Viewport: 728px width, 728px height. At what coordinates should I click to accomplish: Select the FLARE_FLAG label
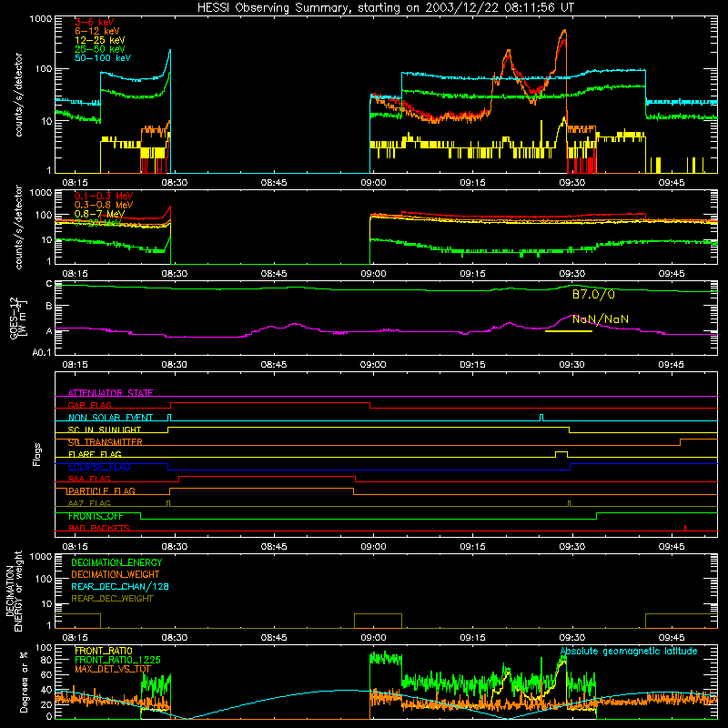point(95,454)
